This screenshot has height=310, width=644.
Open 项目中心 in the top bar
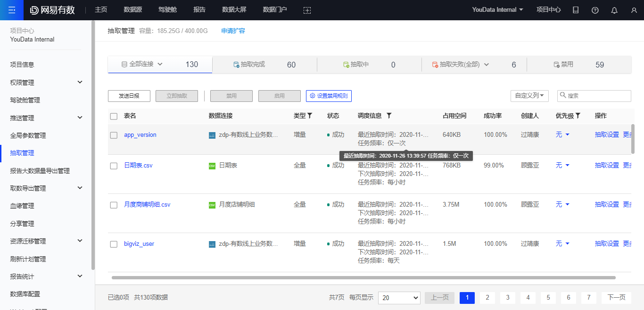pos(549,10)
